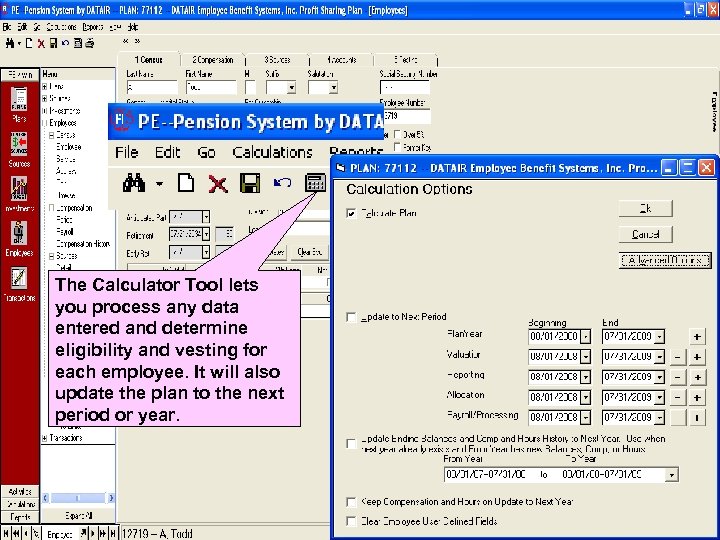720x540 pixels.
Task: Open the Salutation dropdown on the Census tab
Action: tap(333, 87)
